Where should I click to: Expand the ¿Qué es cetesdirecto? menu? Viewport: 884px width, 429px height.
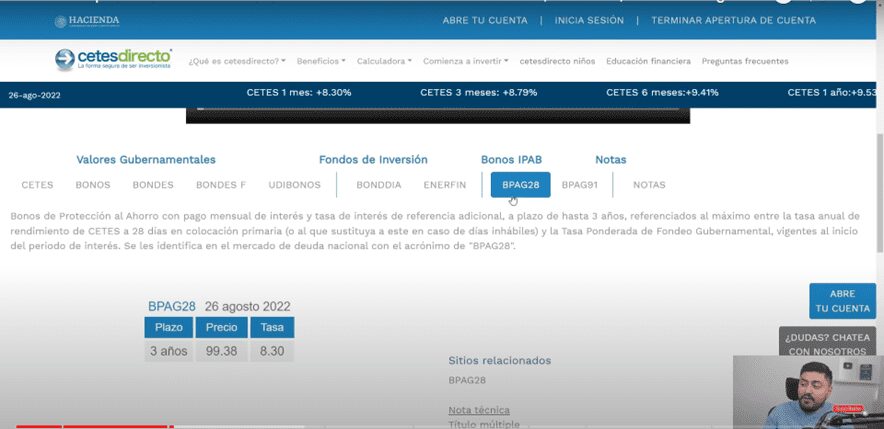236,61
